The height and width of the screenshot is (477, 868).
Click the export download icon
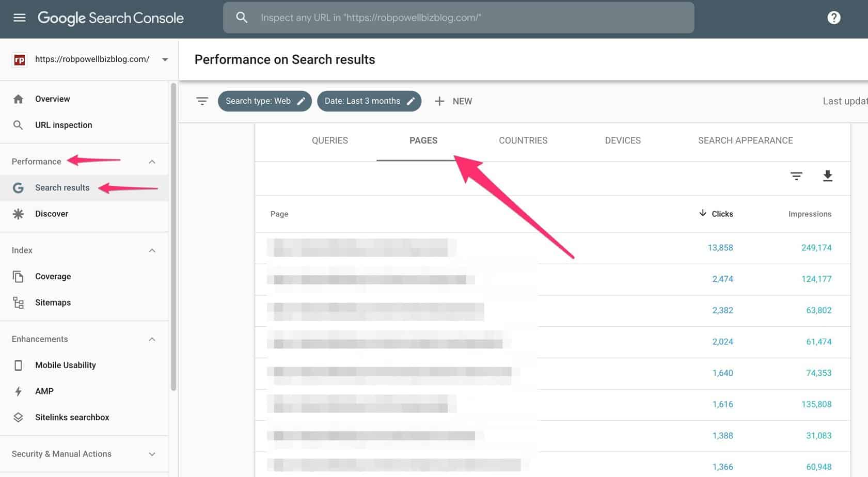(x=828, y=176)
